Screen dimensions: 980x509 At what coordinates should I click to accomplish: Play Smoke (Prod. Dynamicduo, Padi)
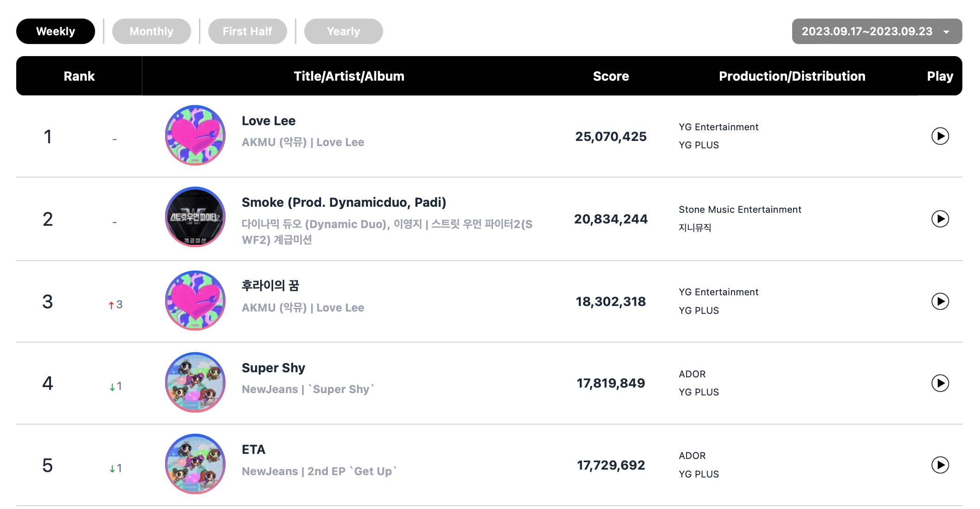coord(940,219)
